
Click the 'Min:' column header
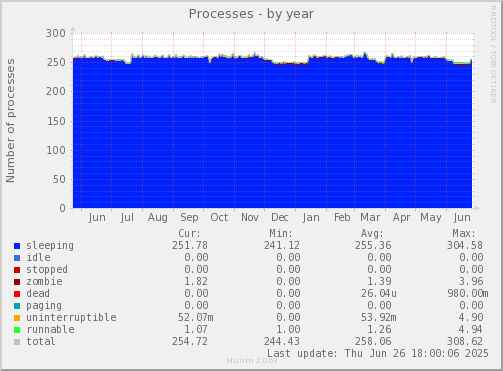(281, 234)
